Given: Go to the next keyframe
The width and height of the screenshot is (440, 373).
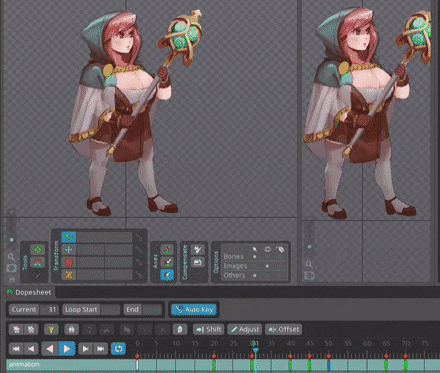Looking at the screenshot, I should (85, 349).
